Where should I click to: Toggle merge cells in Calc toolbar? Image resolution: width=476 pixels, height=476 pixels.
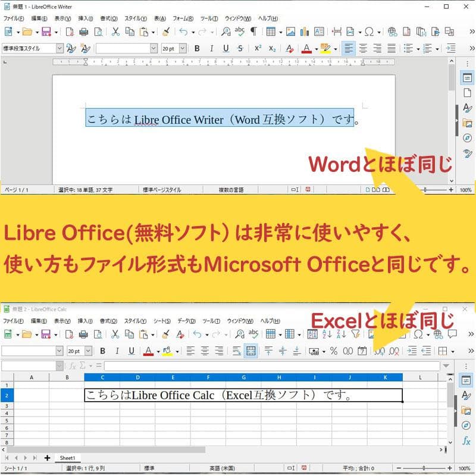(x=250, y=350)
